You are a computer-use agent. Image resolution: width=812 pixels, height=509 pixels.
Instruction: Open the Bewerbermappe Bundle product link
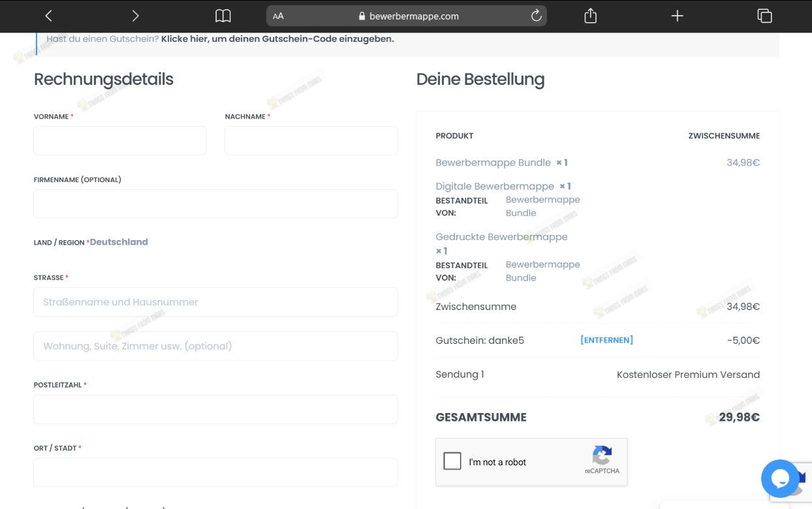click(493, 162)
